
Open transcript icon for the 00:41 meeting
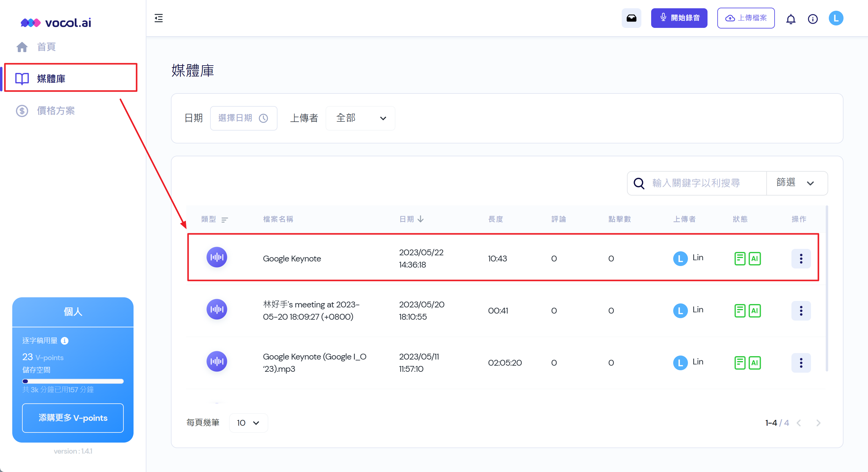[740, 310]
